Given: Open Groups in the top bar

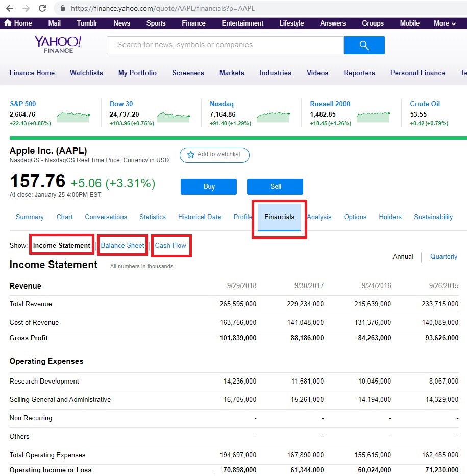Looking at the screenshot, I should click(x=373, y=23).
